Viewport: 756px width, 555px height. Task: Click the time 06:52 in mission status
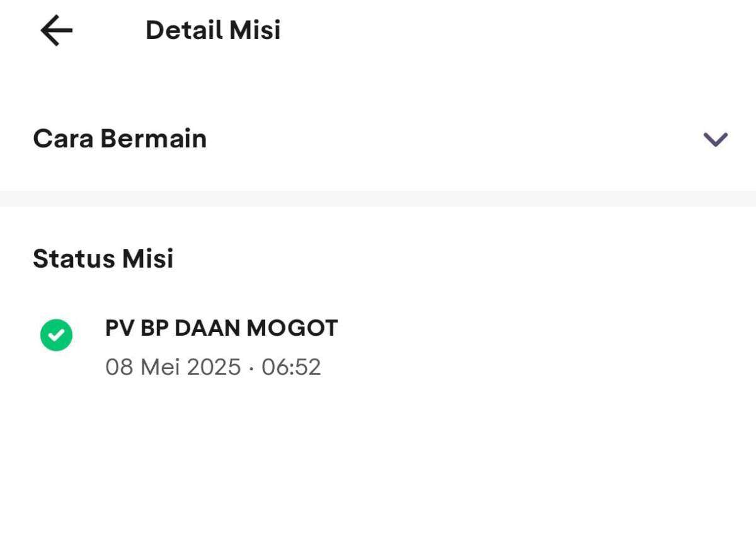pos(291,367)
